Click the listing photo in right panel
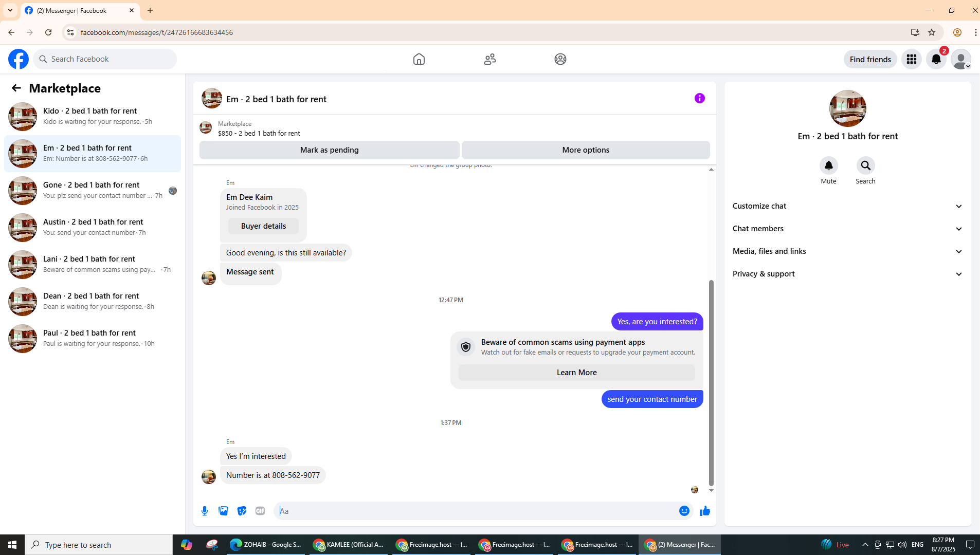The image size is (980, 555). click(x=848, y=108)
